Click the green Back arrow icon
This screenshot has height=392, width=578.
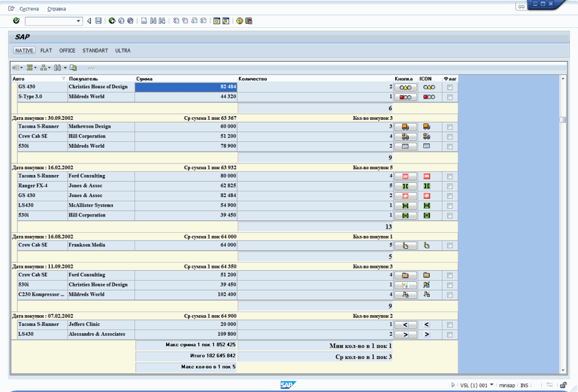coord(112,20)
